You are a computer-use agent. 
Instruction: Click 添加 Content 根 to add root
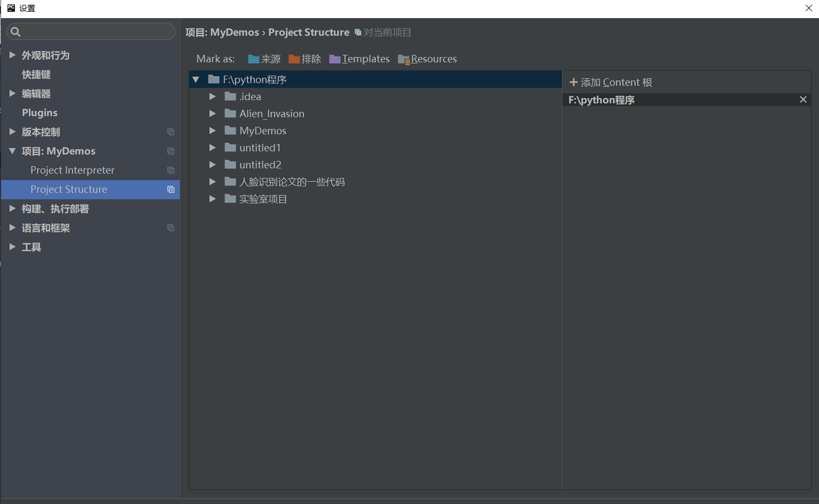click(611, 82)
